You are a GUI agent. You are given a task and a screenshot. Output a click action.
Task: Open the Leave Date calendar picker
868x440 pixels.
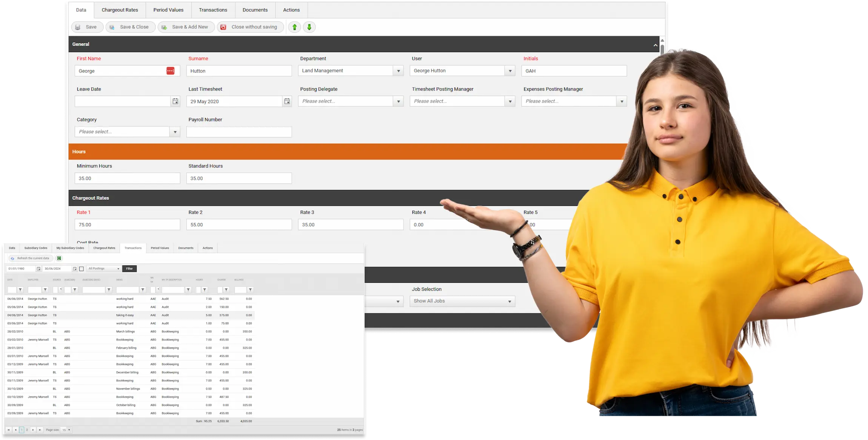pos(175,101)
